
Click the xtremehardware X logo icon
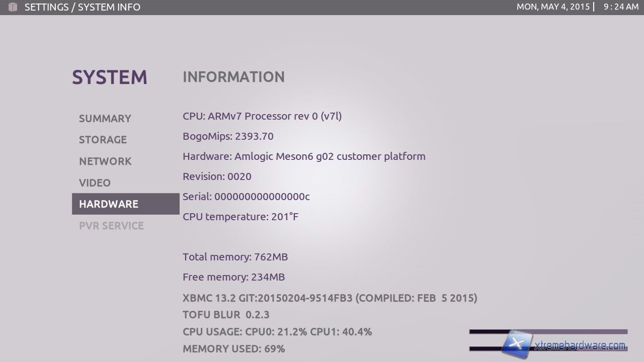tap(517, 344)
